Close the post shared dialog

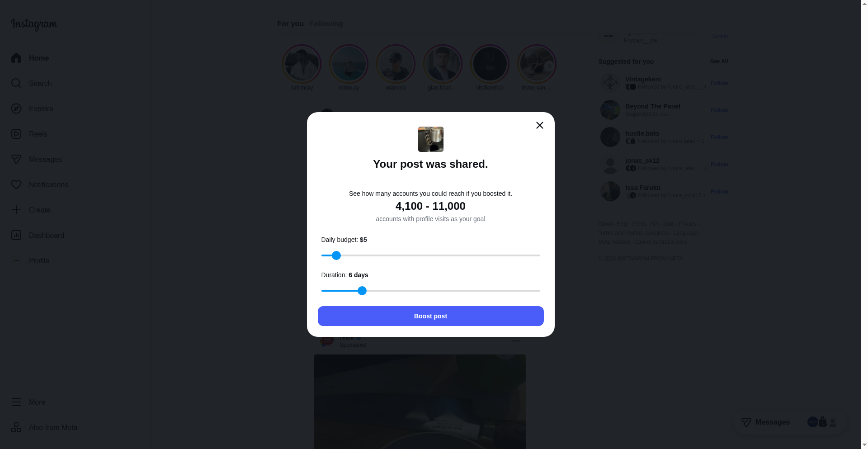540,125
